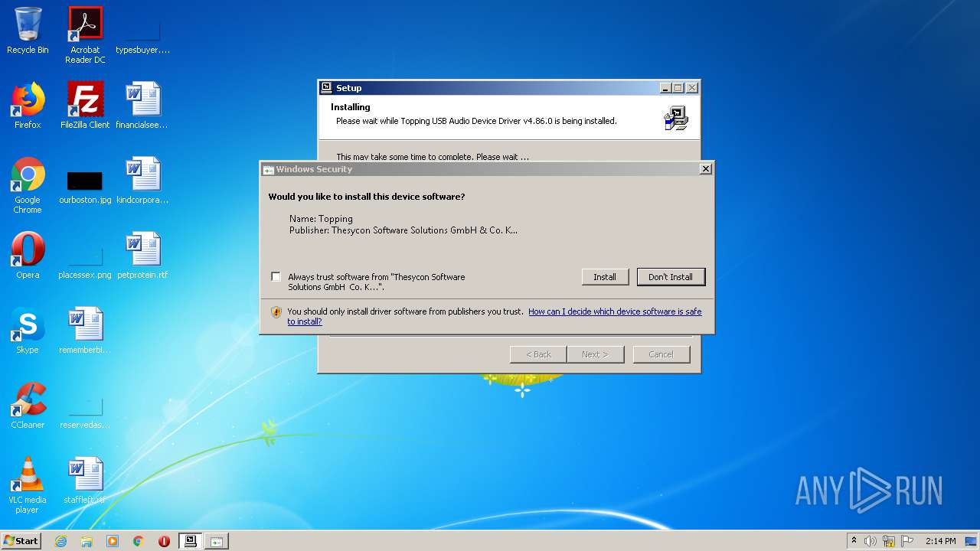The width and height of the screenshot is (980, 551).
Task: Minimize the Setup window
Action: coord(665,88)
